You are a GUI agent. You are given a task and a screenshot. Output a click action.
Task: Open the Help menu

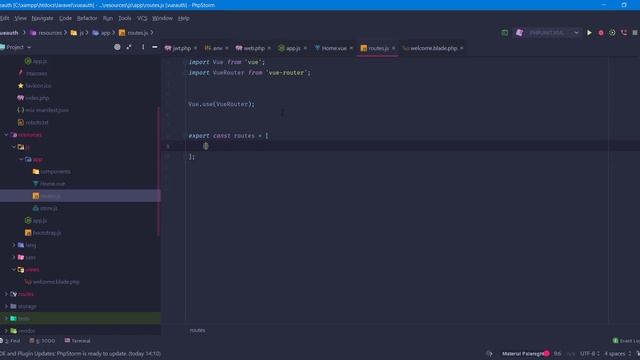coord(184,18)
